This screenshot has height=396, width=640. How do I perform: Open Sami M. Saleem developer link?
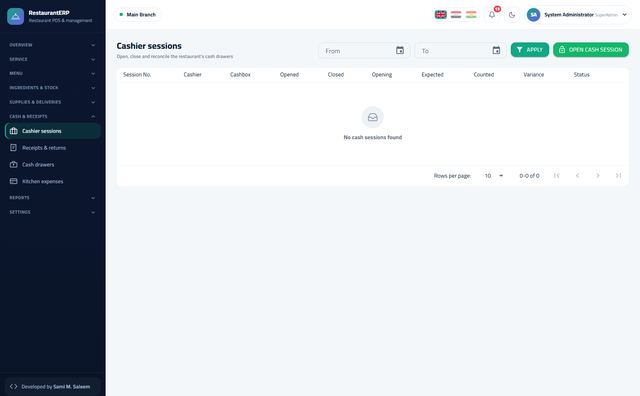coord(71,387)
